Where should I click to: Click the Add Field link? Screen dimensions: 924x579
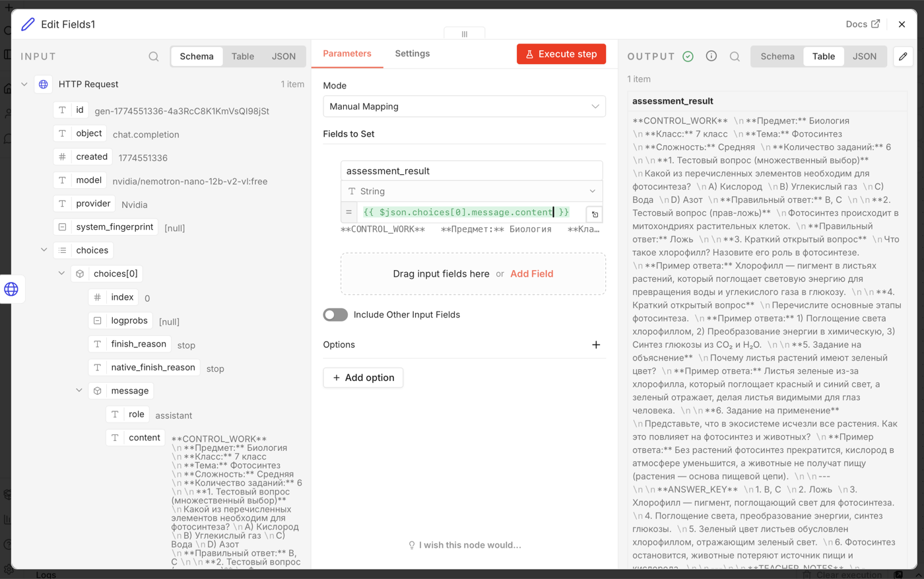[x=531, y=274]
